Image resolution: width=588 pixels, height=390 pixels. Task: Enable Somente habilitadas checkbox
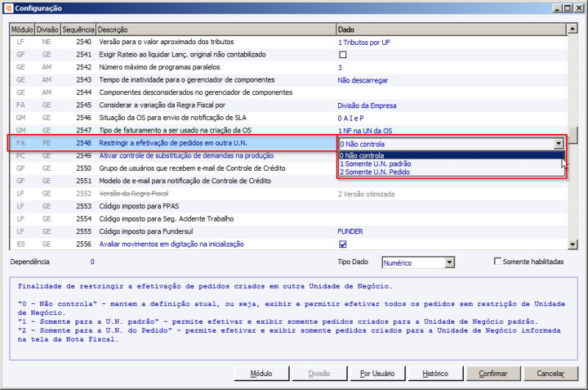coord(498,261)
